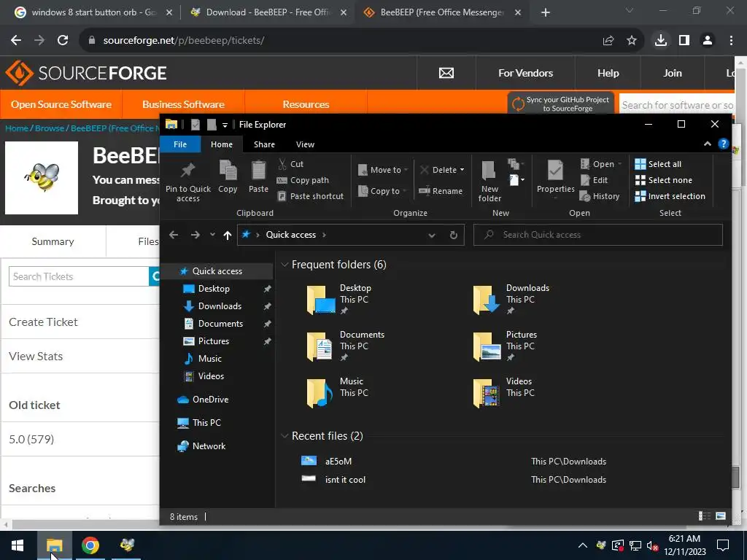The height and width of the screenshot is (560, 747).
Task: Minimize the ribbon with chevron
Action: [708, 144]
